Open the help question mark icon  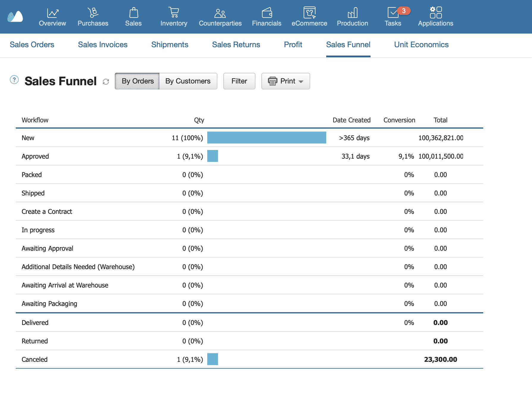(x=14, y=80)
